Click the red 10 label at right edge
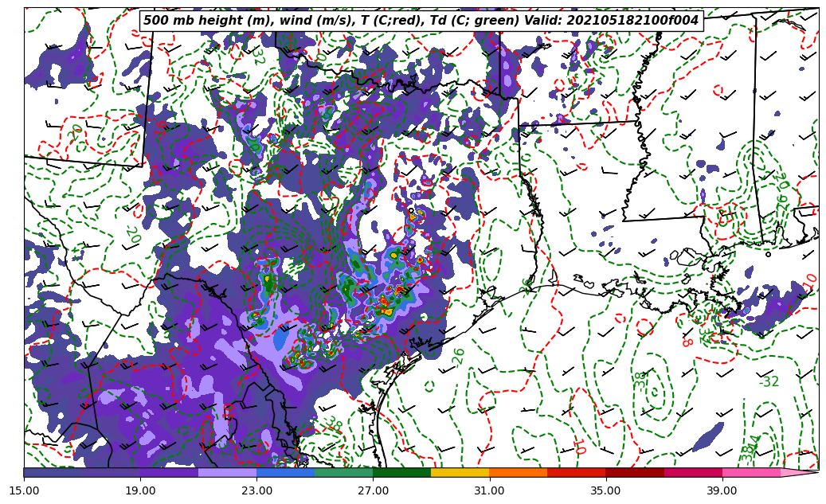Viewport: 826px width, 504px height. [810, 281]
